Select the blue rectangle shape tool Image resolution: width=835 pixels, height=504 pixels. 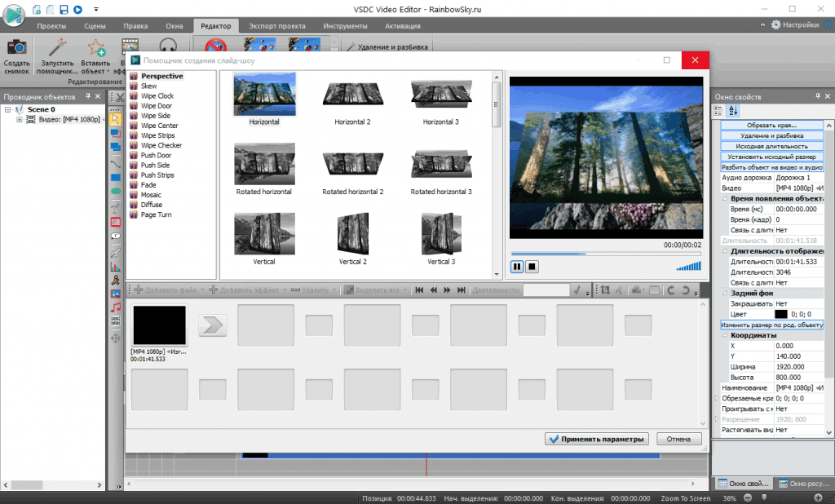click(116, 178)
